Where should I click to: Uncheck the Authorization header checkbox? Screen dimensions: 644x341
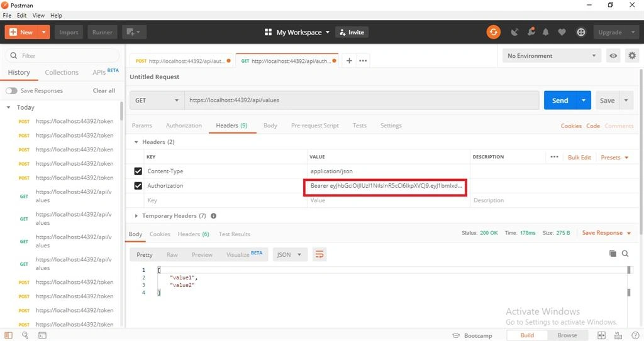pyautogui.click(x=138, y=186)
